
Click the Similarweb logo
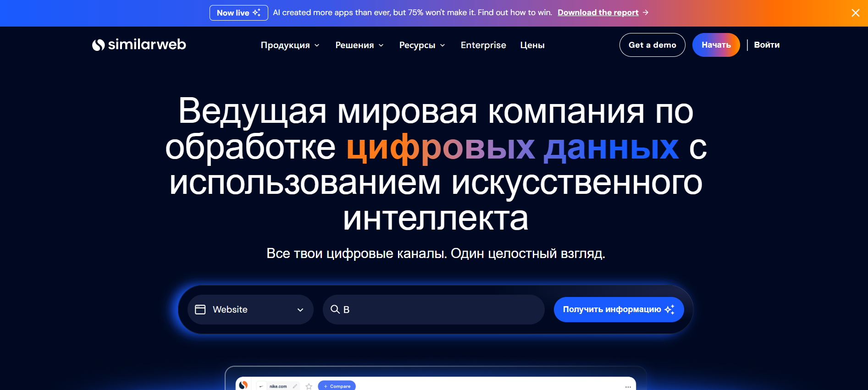click(x=139, y=44)
